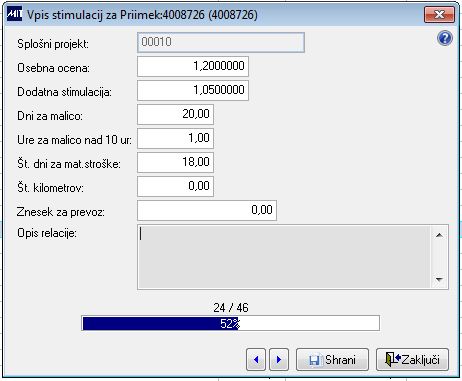The width and height of the screenshot is (462, 381).
Task: Click the MIT application icon in title bar
Action: tap(14, 14)
